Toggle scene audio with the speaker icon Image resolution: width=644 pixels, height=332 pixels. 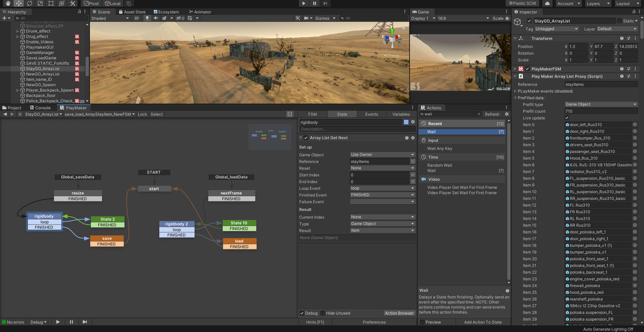coord(155,18)
